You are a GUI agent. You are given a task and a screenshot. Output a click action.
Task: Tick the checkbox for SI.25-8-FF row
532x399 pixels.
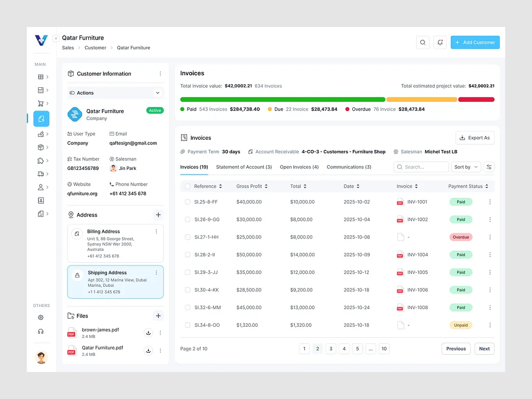pyautogui.click(x=188, y=202)
